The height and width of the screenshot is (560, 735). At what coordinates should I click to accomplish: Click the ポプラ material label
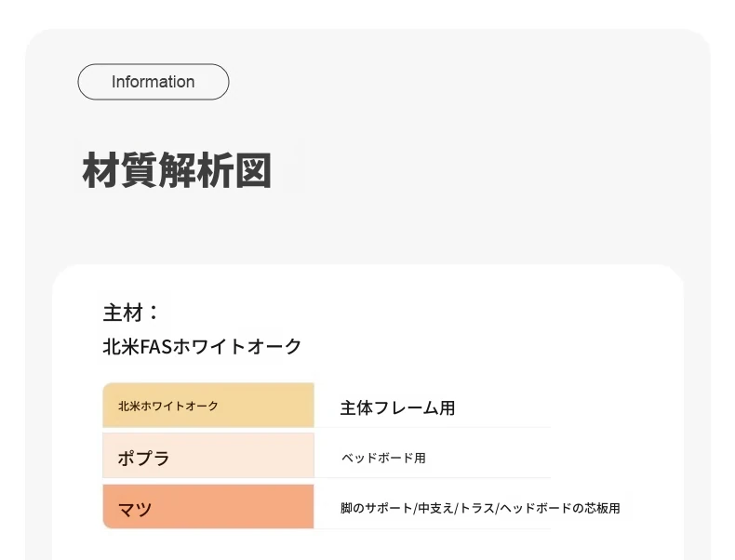click(x=143, y=458)
